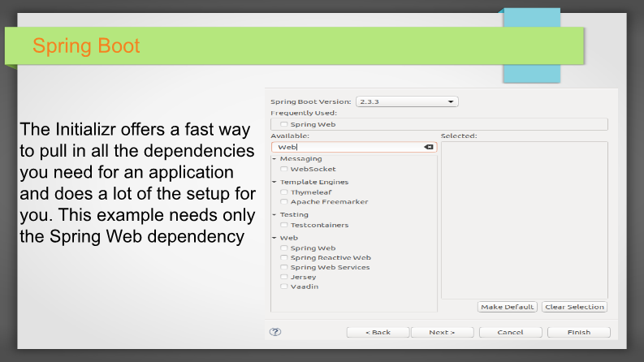Check the Vaadin dependency
This screenshot has width=644, height=362.
click(x=283, y=287)
